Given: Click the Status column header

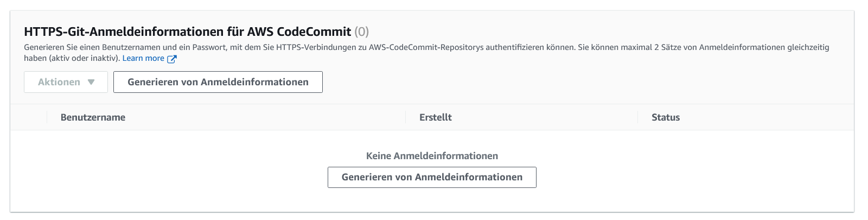Looking at the screenshot, I should coord(665,117).
